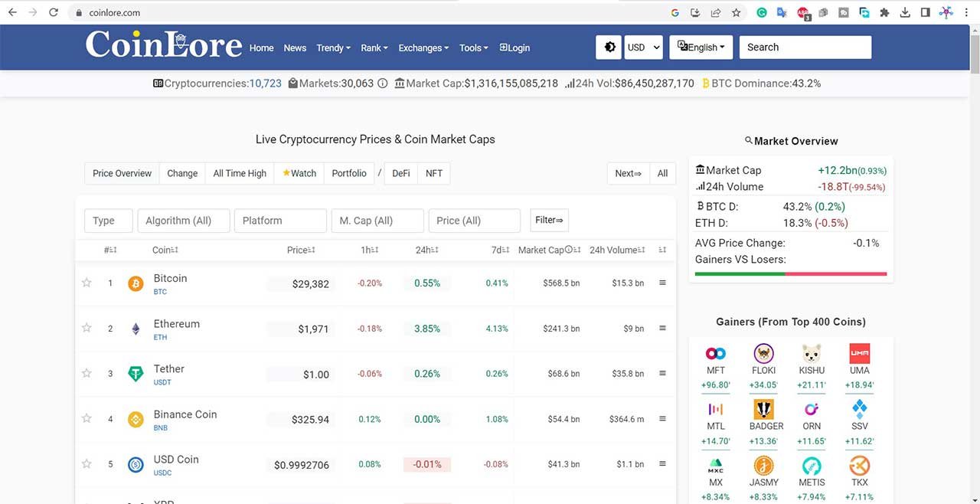980x504 pixels.
Task: Go back with the browser back arrow
Action: (12, 12)
